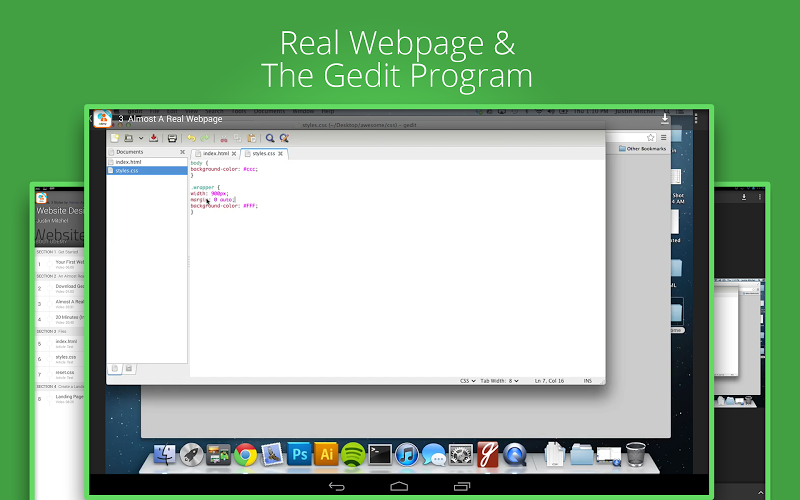Cut selection with the scissors icon
Image resolution: width=800 pixels, height=500 pixels.
click(223, 138)
